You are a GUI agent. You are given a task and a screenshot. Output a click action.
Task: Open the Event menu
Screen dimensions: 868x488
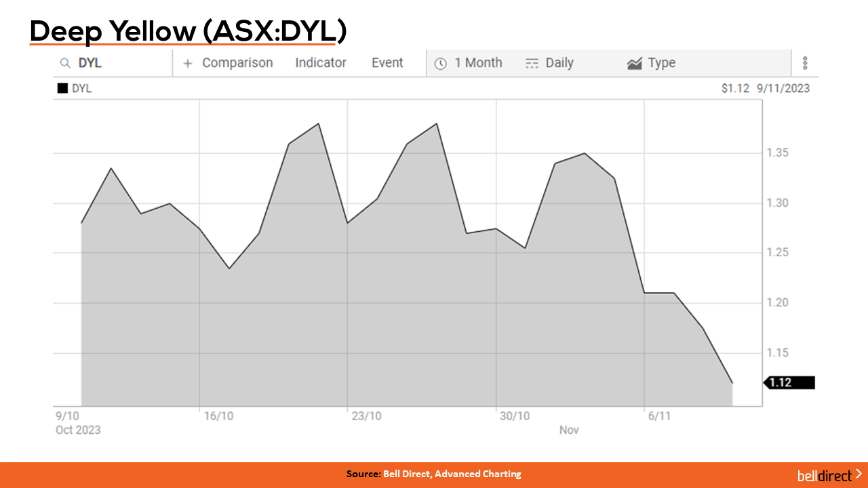(387, 63)
